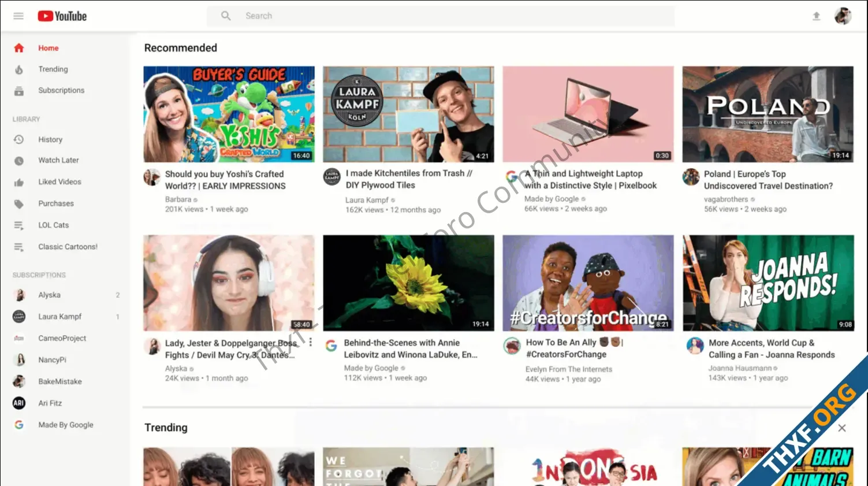This screenshot has width=868, height=486.
Task: Click Made By Google logo in sidebar
Action: 19,425
